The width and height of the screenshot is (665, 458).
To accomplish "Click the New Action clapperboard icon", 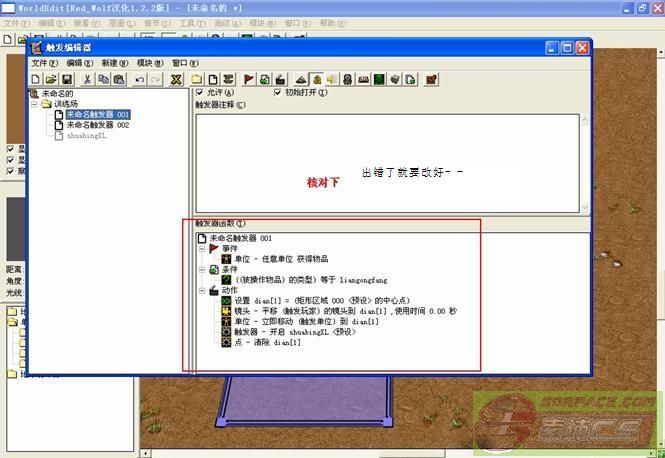I will click(282, 79).
